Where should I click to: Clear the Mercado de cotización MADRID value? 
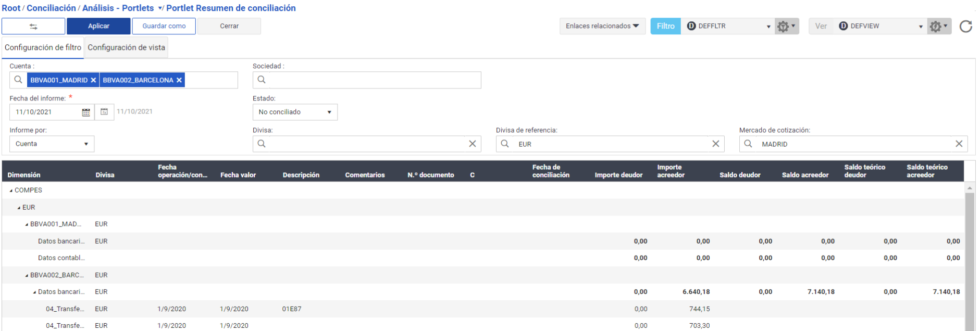pos(959,144)
